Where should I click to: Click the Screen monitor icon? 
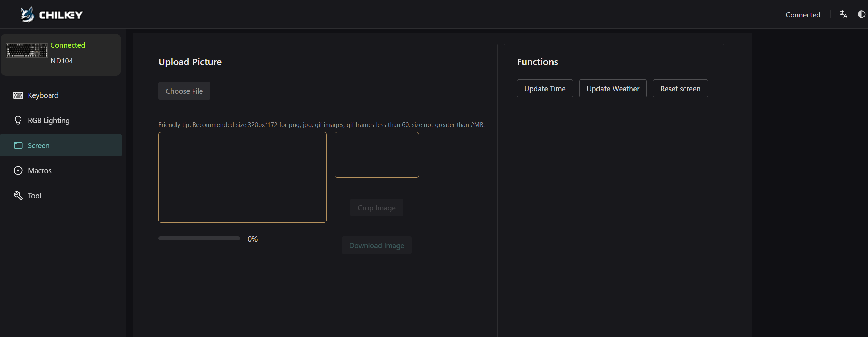pos(18,145)
